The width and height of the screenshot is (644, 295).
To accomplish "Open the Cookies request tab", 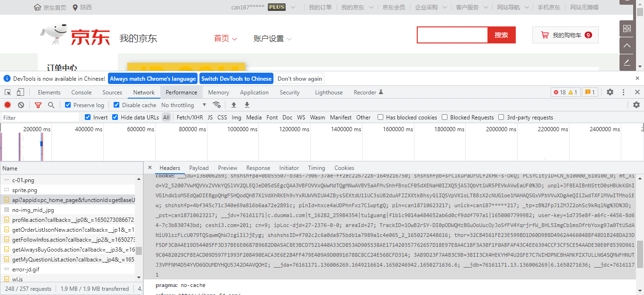I will click(x=344, y=168).
